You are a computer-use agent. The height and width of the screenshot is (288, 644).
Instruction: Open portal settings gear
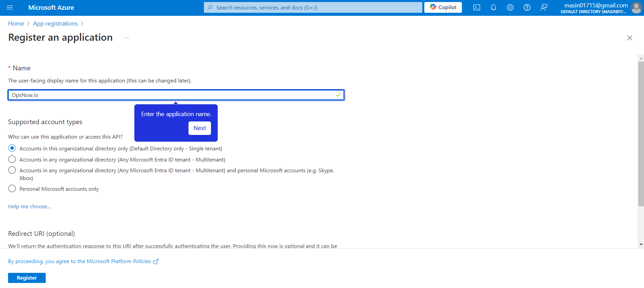[510, 7]
